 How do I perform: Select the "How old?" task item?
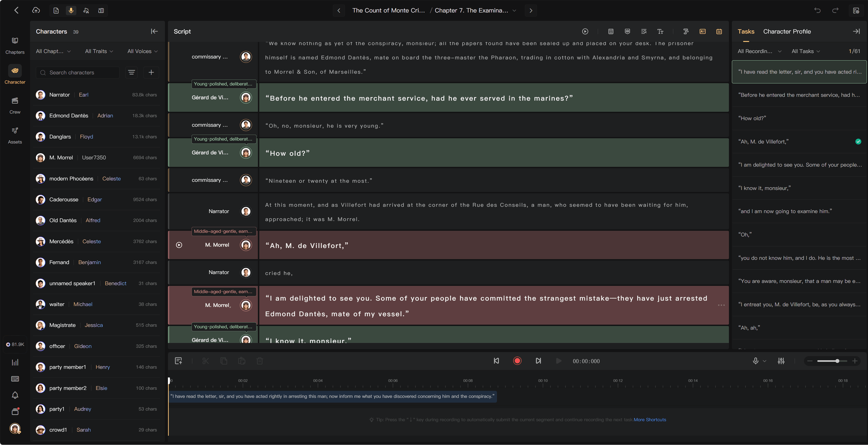coord(799,118)
